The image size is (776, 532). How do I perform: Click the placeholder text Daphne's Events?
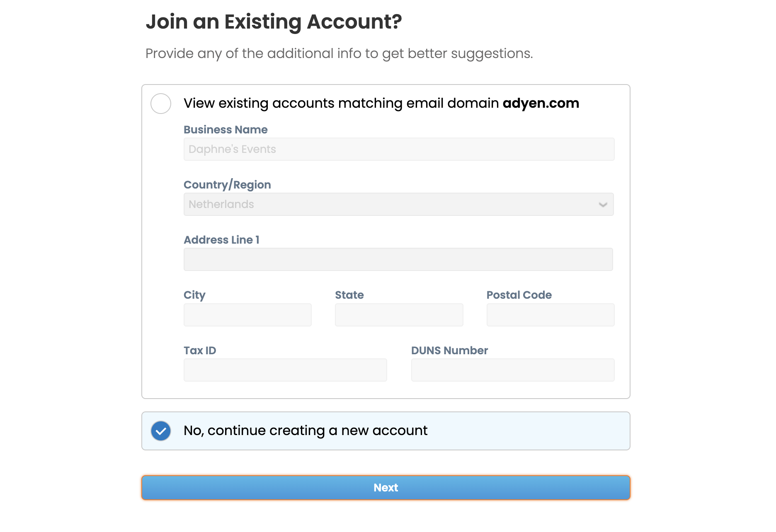click(x=232, y=149)
